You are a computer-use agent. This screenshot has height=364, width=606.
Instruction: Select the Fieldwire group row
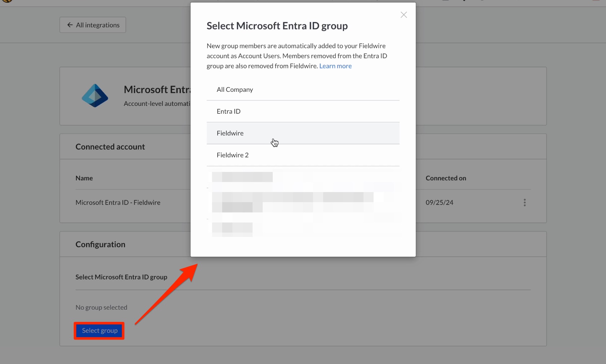303,133
